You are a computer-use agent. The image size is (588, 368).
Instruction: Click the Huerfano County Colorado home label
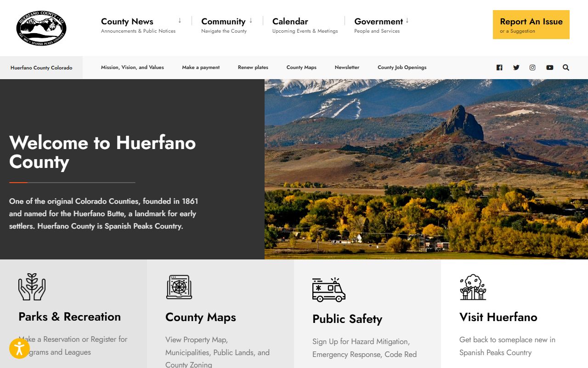coord(41,68)
